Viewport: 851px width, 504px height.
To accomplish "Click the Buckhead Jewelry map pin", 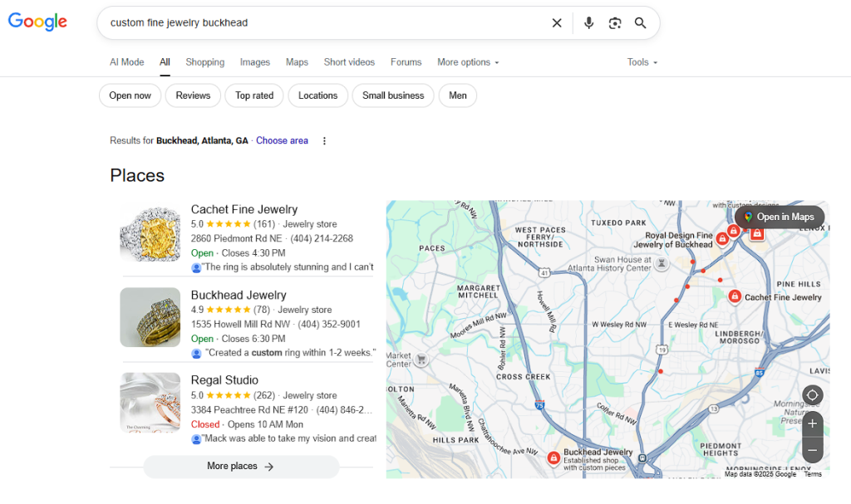I will tap(553, 458).
